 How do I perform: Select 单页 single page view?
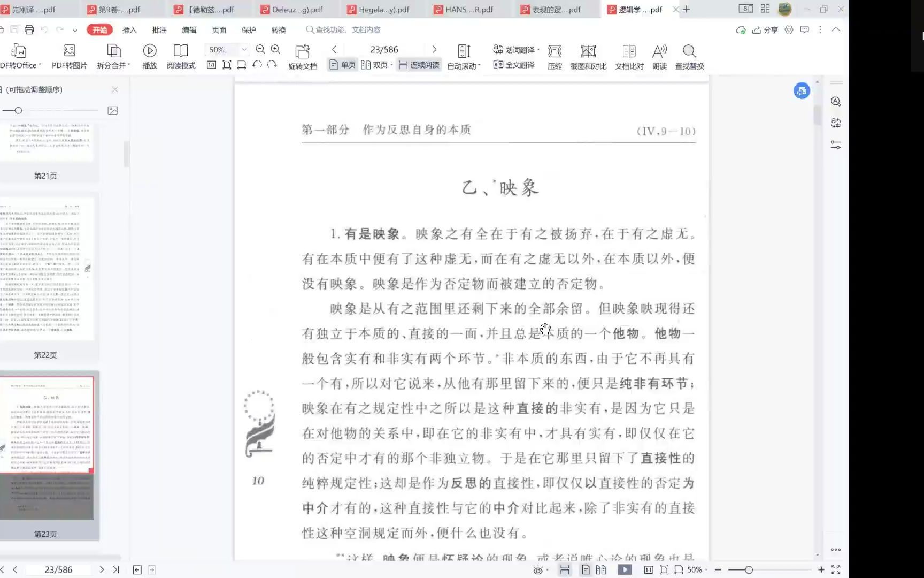coord(342,65)
